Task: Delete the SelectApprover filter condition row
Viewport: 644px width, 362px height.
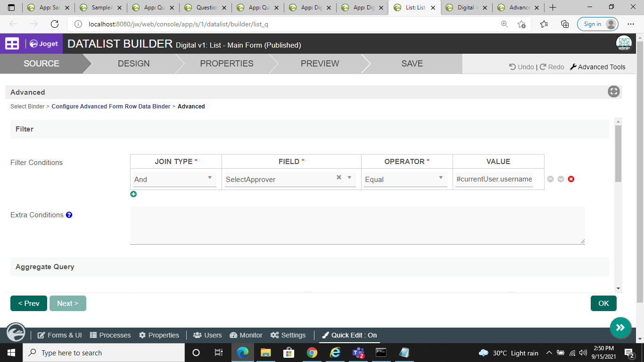Action: coord(571,179)
